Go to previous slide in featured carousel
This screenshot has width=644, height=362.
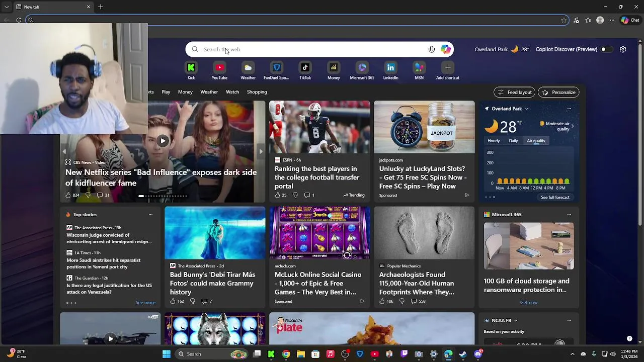coord(64,151)
